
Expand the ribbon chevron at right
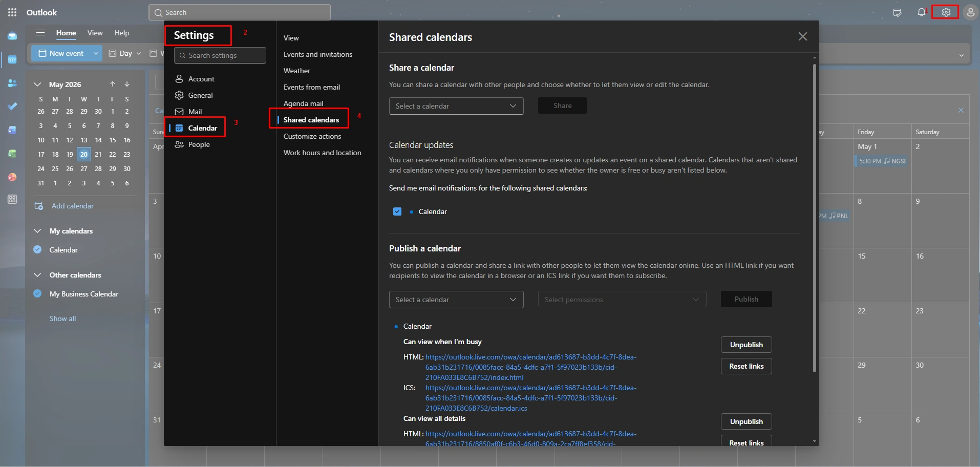[961, 55]
